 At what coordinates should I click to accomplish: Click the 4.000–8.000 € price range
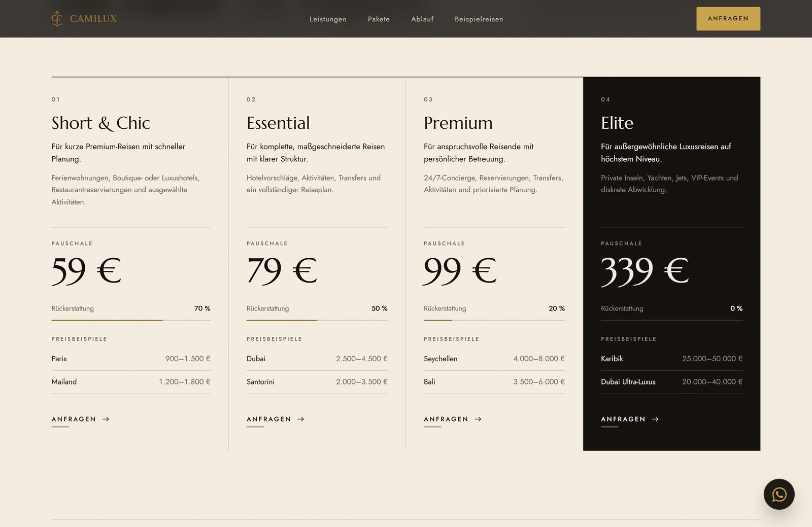539,359
